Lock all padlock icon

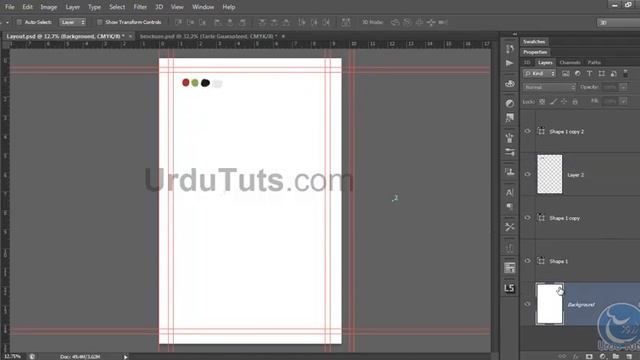(x=575, y=101)
